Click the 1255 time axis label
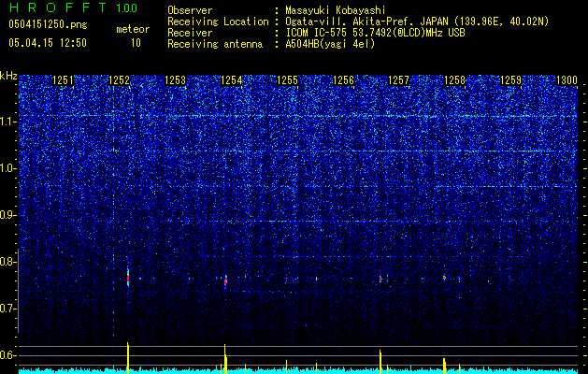Viewport: 588px width, 374px height. 287,79
